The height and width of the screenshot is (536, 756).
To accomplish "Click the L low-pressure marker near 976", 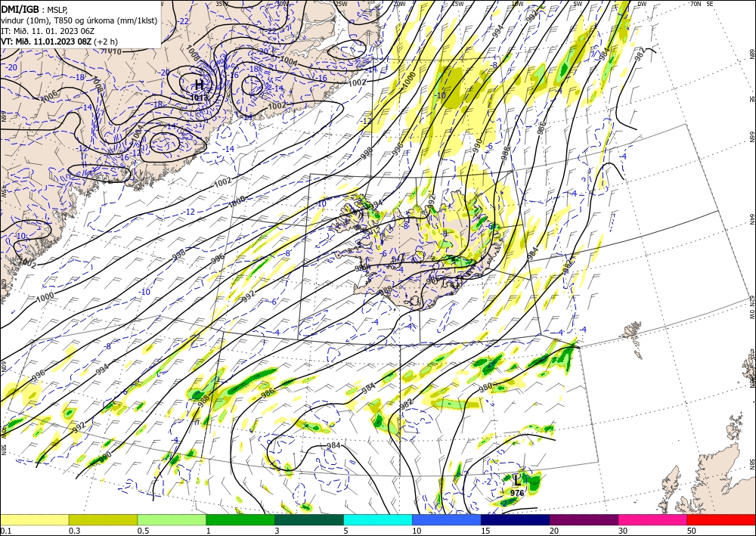I will click(517, 480).
